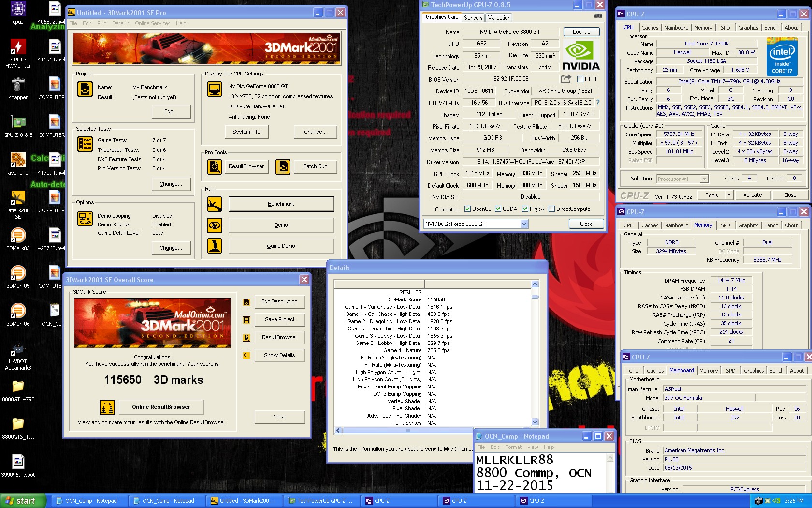Expand the Tools dropdown arrow in CPU-Z
Screen dimensions: 812x508
click(x=729, y=195)
